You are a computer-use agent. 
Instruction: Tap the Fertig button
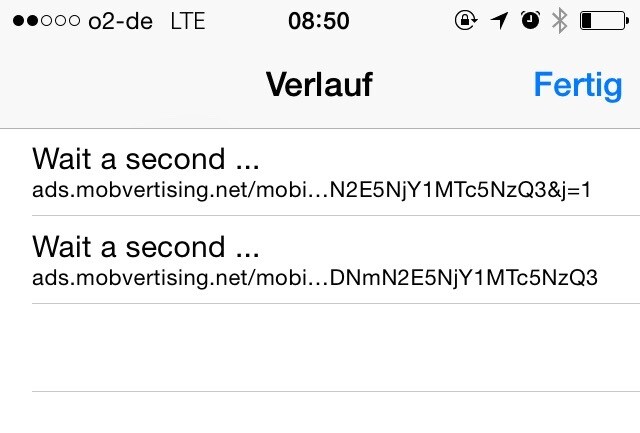(578, 86)
